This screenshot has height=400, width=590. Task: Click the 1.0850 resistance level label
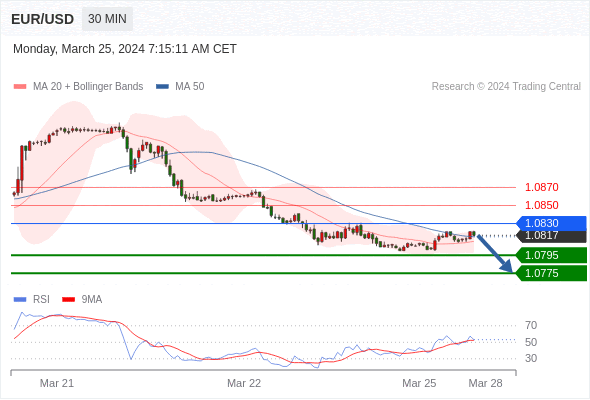coord(541,205)
